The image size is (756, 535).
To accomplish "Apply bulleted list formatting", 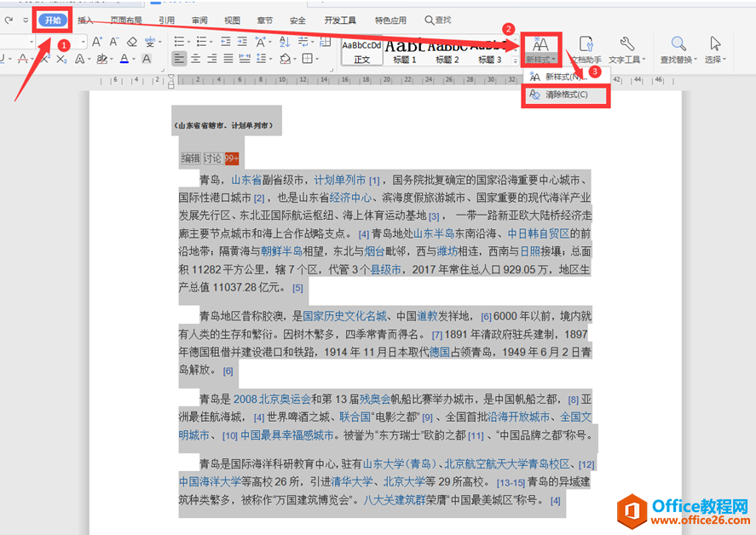I will tap(179, 42).
